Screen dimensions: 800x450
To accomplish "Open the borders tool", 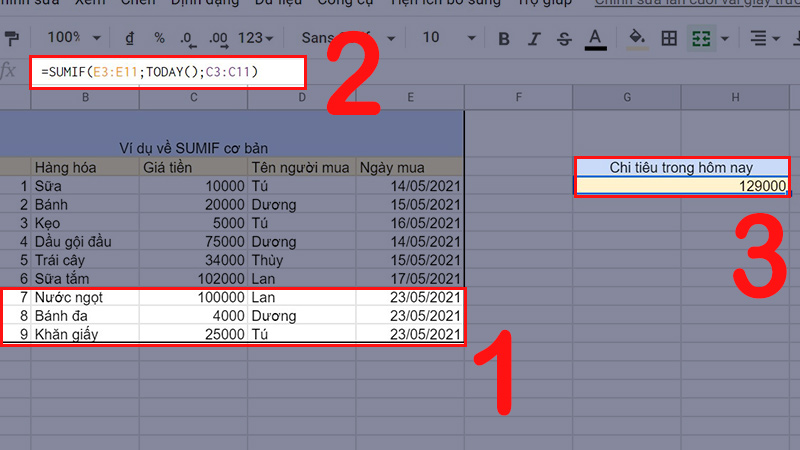I will 669,38.
